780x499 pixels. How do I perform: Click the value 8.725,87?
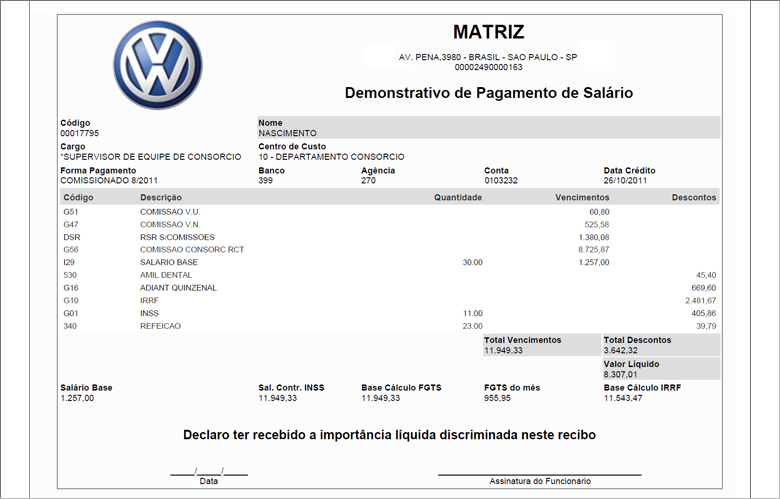(594, 250)
